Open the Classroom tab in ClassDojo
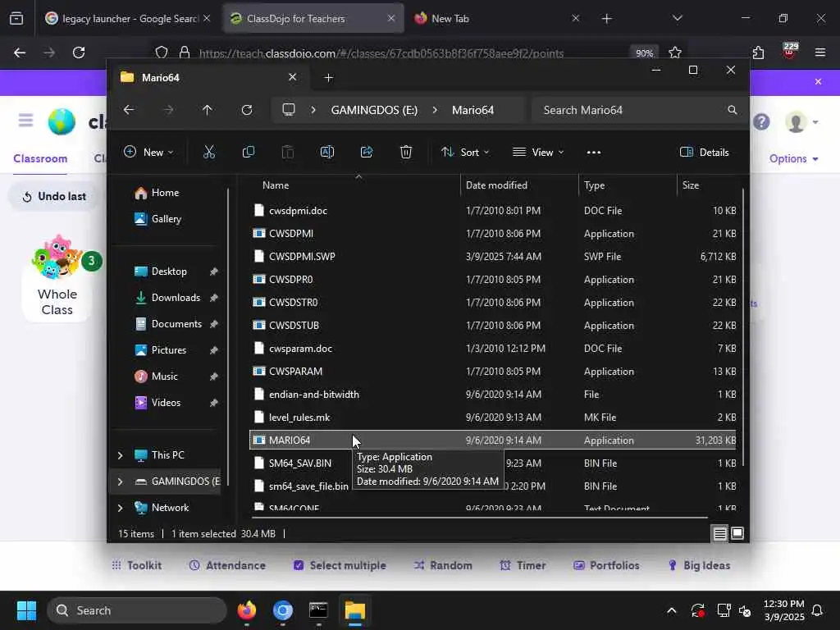This screenshot has width=840, height=630. tap(40, 158)
